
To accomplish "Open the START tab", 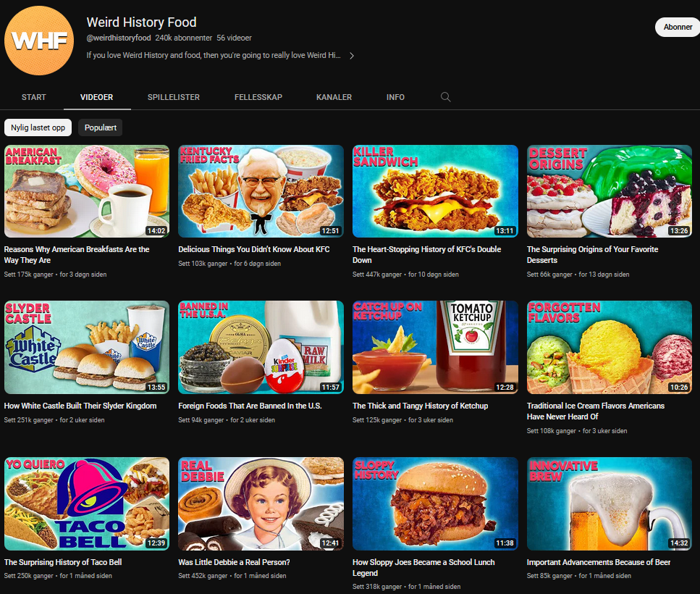I will (x=34, y=97).
